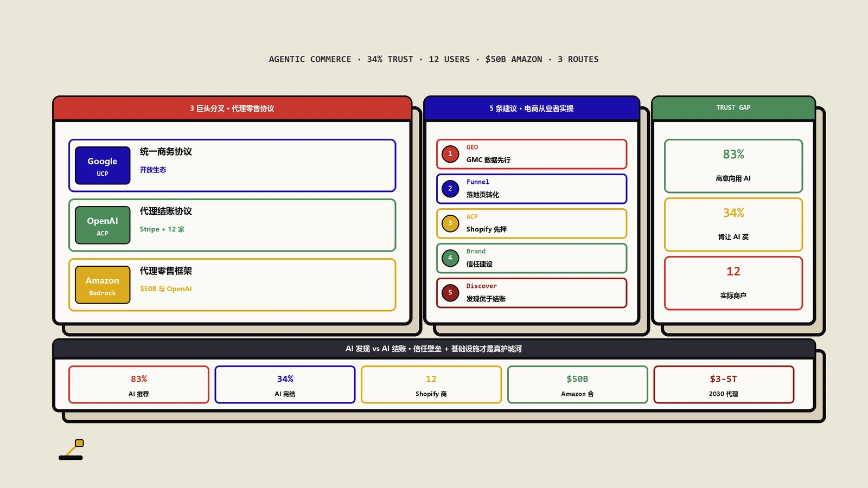The height and width of the screenshot is (488, 868).
Task: Click the 'AI 推荐' caption
Action: coord(139,394)
